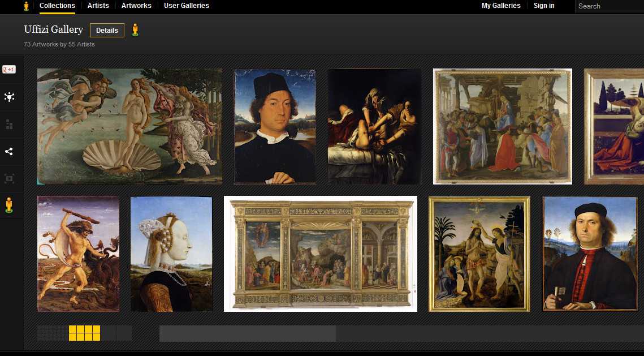Click the Street View pegman in sidebar
Screen dimensions: 644x356
9,205
